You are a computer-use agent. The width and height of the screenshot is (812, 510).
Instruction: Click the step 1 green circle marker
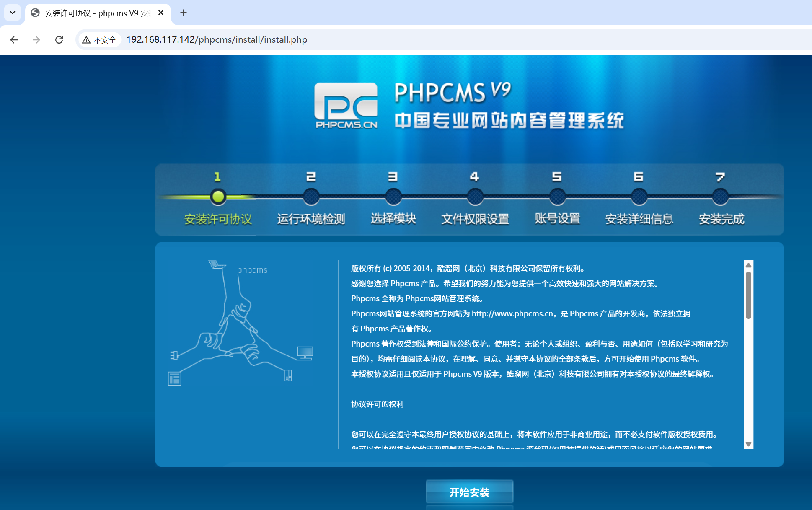pos(218,197)
